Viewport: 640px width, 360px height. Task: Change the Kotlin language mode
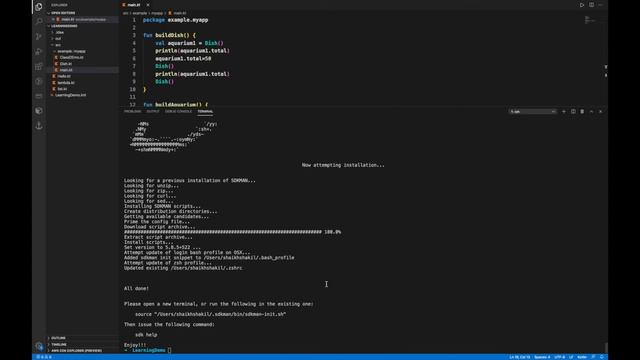(582, 357)
